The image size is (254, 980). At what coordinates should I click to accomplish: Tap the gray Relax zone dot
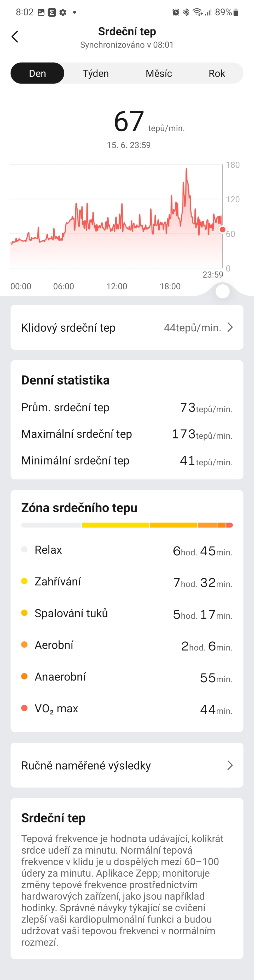[24, 550]
